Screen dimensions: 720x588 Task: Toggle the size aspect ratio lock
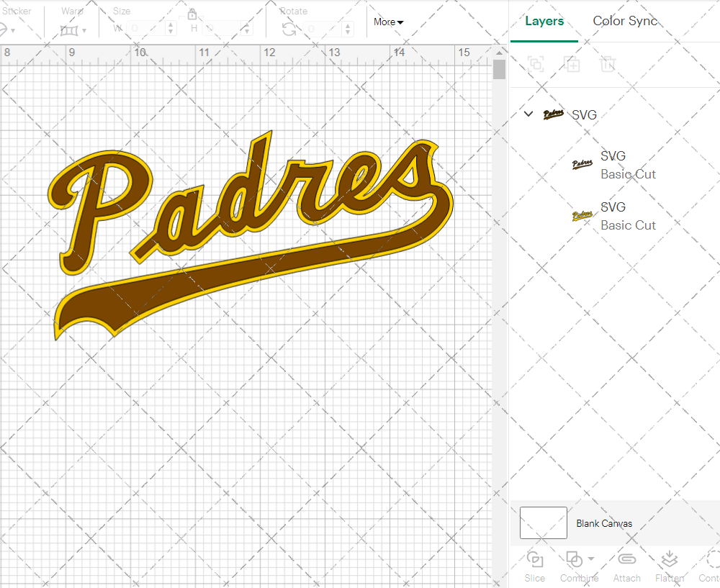192,14
